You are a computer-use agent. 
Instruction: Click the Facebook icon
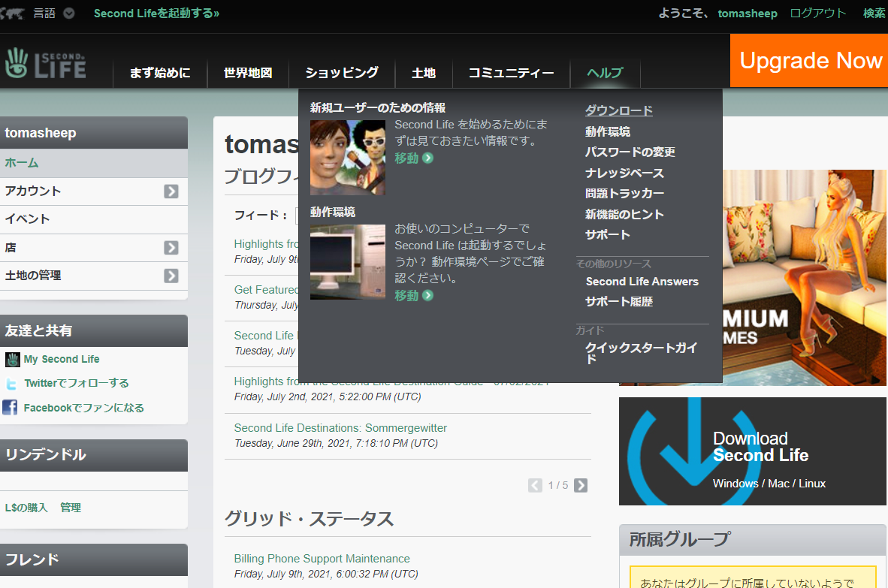coord(10,408)
